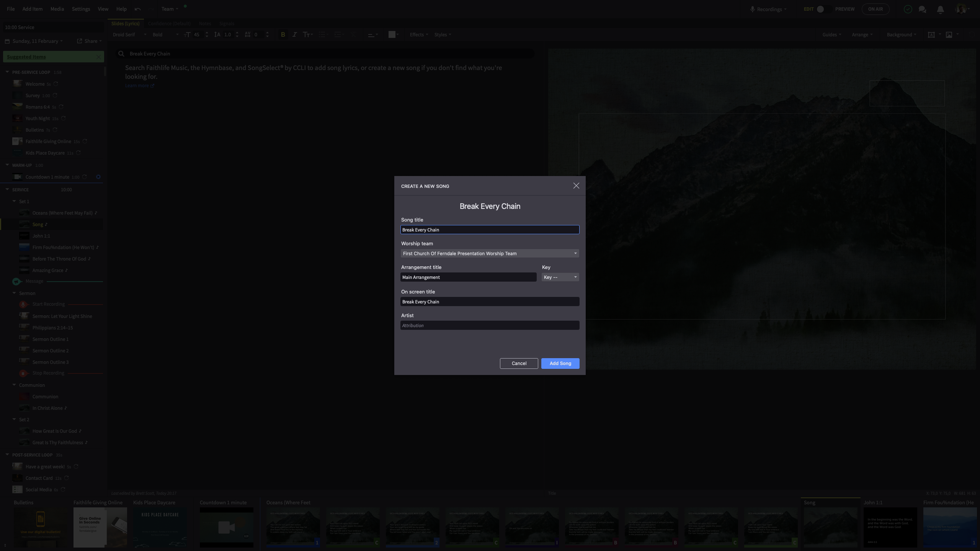Collapse the PRE-SERVICE LOOP section
Image resolution: width=980 pixels, height=551 pixels.
click(x=7, y=72)
